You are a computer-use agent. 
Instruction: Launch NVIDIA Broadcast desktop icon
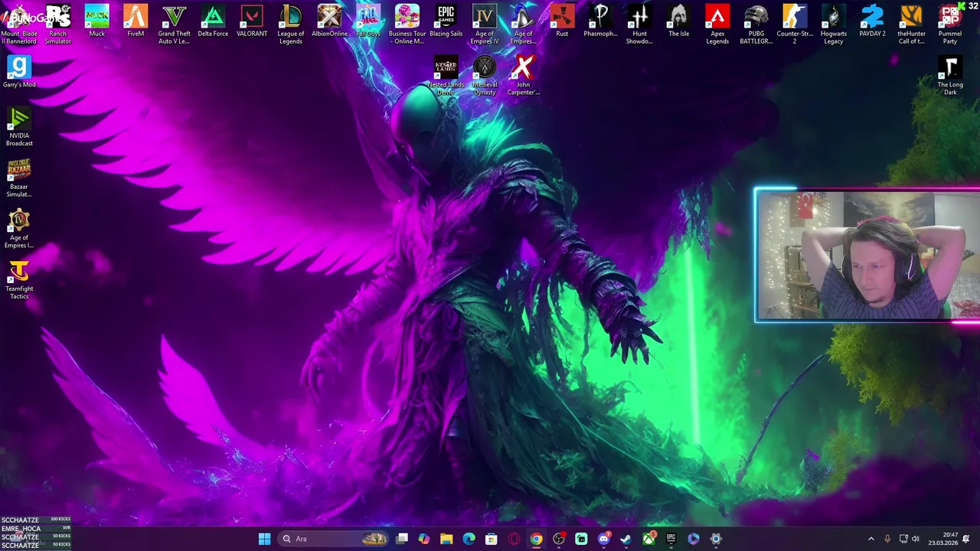[19, 126]
